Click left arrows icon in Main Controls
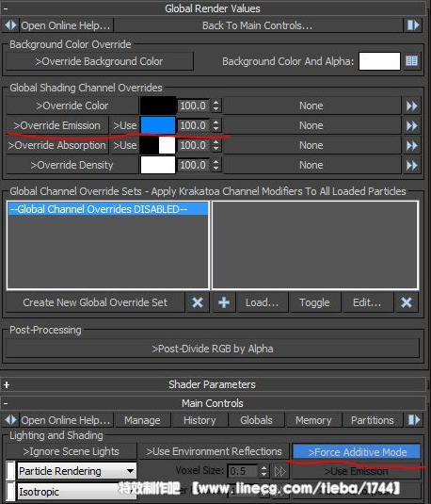The height and width of the screenshot is (504, 431). pos(10,420)
